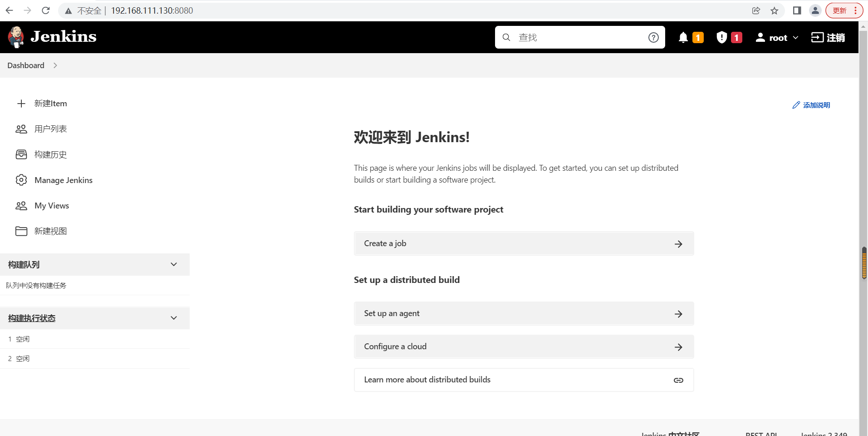
Task: Click the Dashboard breadcrumb
Action: click(x=26, y=65)
